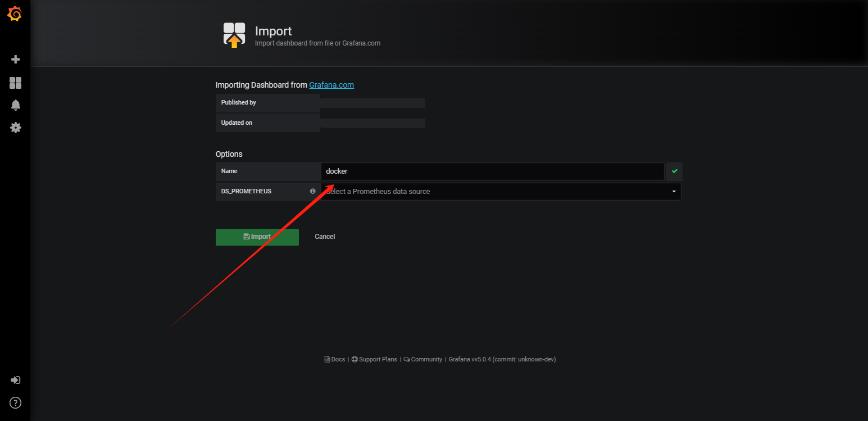Open the Grafana.com link
Image resolution: width=868 pixels, height=421 pixels.
(331, 85)
